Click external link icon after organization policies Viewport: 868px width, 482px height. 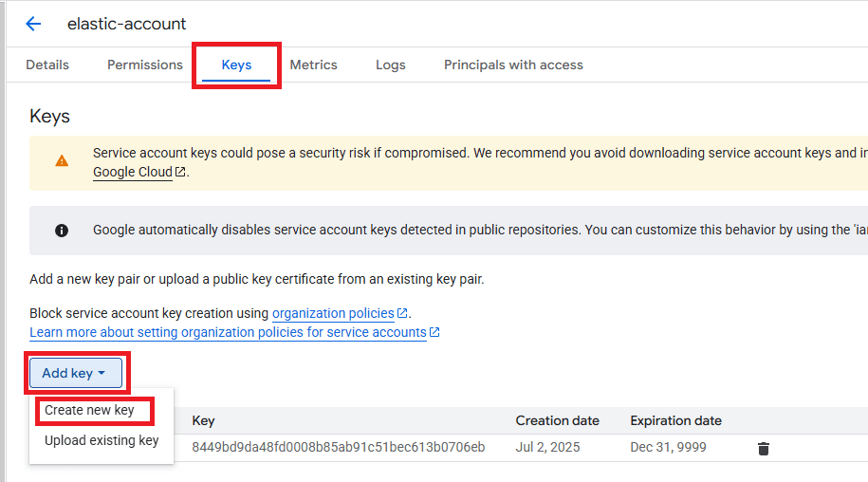402,313
